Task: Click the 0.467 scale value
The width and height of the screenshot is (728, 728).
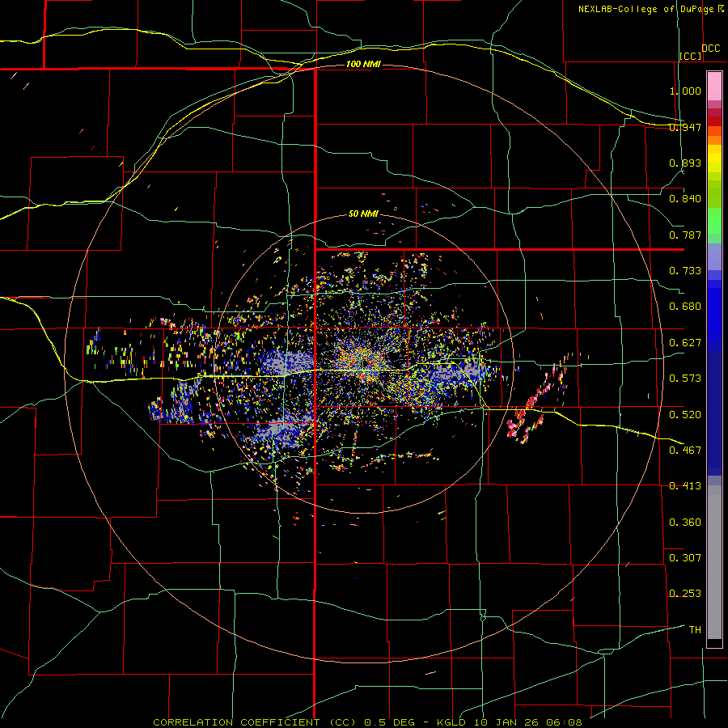Action: [685, 451]
